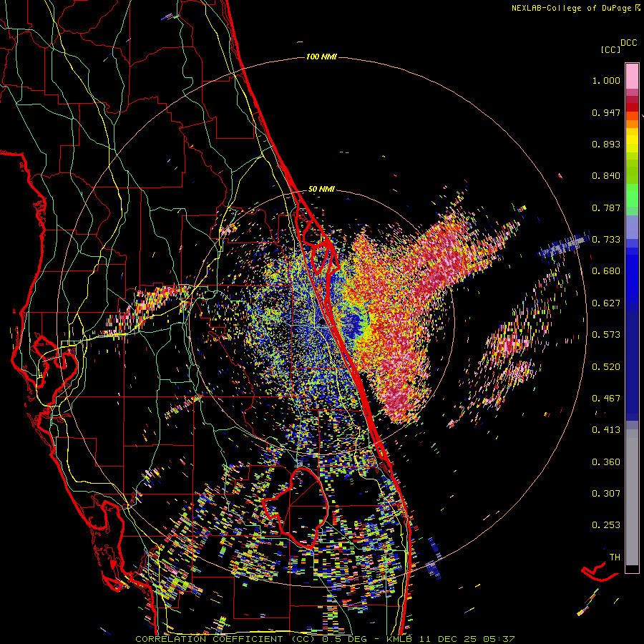Image resolution: width=644 pixels, height=644 pixels.
Task: Click the 0.360 scale value
Action: click(x=606, y=462)
